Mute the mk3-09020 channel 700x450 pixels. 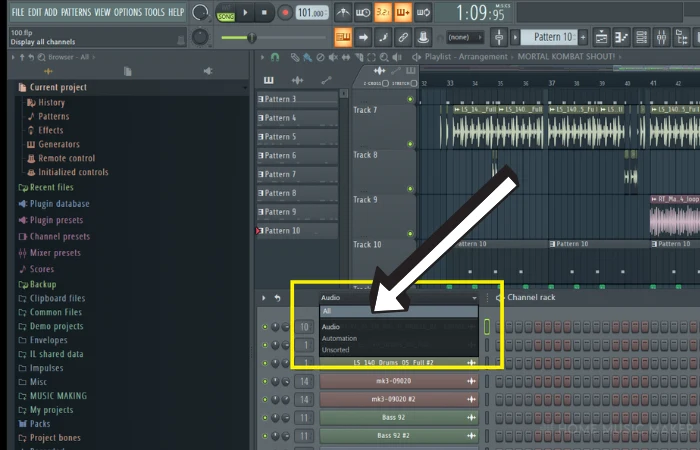[265, 381]
